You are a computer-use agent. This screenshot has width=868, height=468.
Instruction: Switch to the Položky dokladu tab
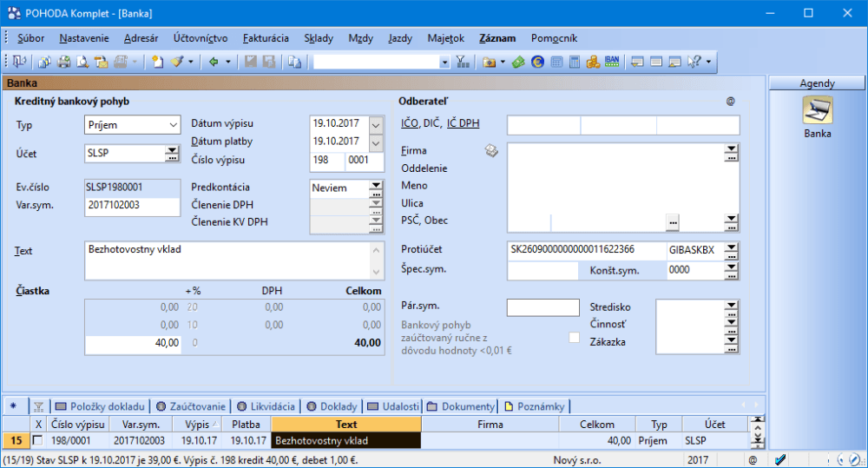point(100,406)
